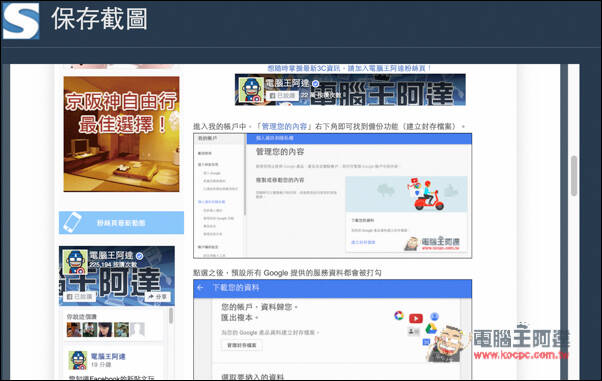This screenshot has width=602, height=381.
Task: Click Captain America avatar in top fan page banner
Action: [251, 89]
